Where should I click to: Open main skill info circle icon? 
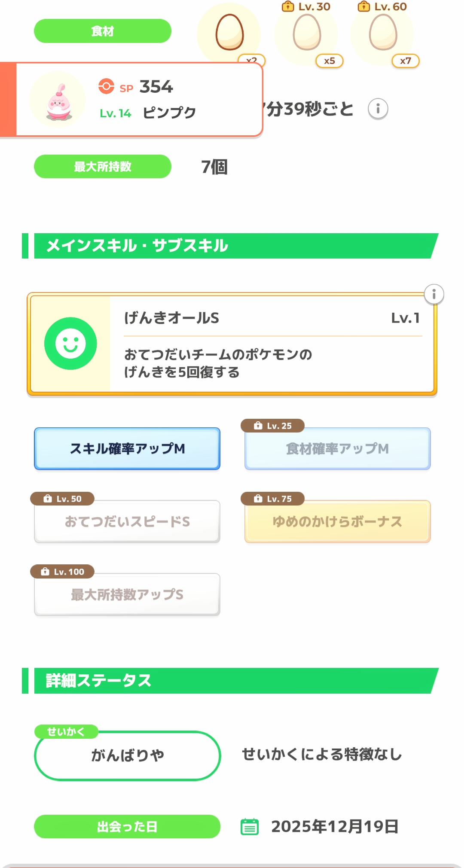[433, 295]
